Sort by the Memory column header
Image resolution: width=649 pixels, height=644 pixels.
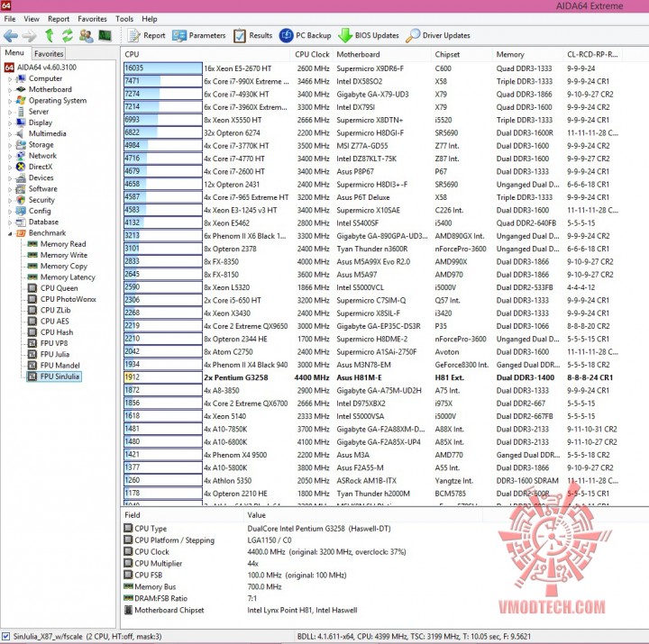[x=527, y=54]
